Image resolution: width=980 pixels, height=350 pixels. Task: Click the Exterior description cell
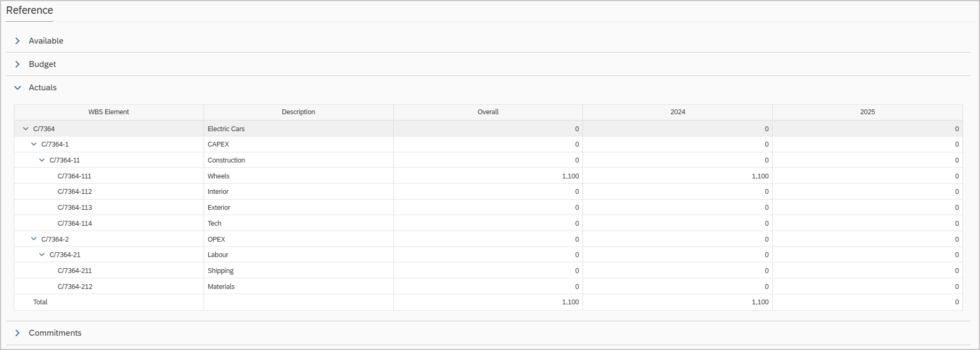299,207
